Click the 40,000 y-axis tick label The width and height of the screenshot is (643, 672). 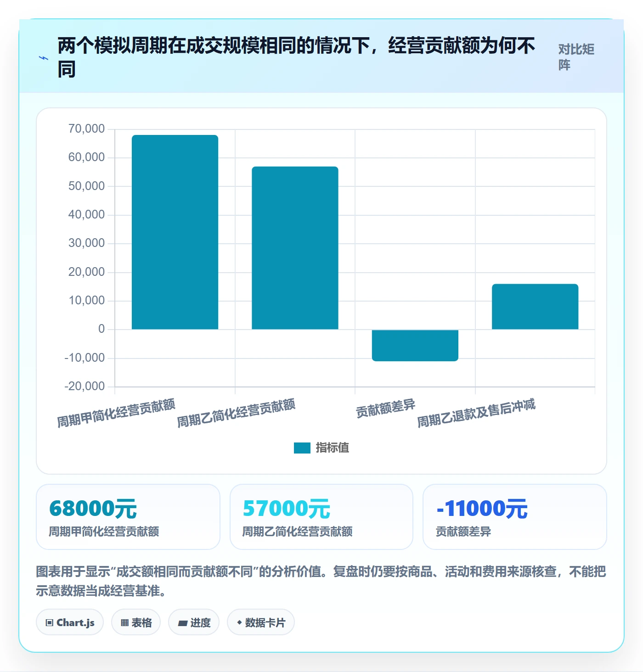tap(86, 215)
